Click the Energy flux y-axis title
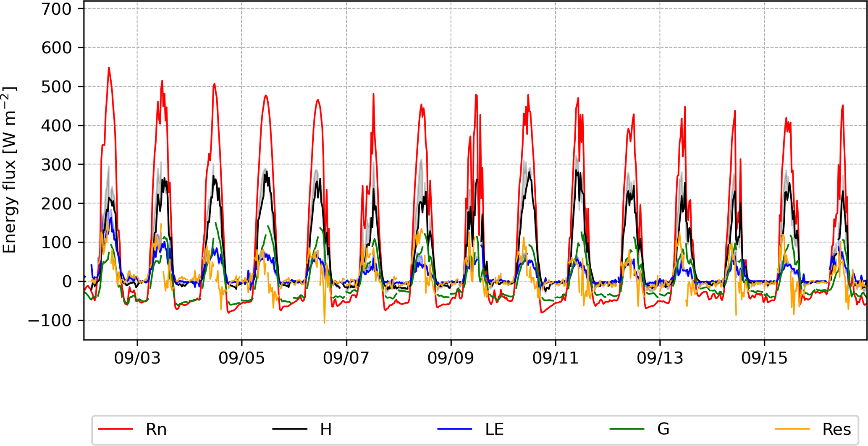868x446 pixels. [x=9, y=170]
